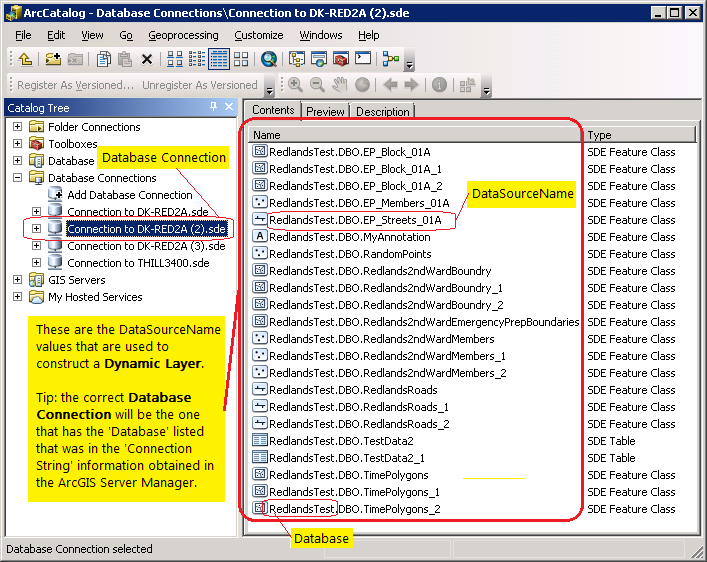This screenshot has height=562, width=707.
Task: Sort list by Name column header
Action: 414,135
